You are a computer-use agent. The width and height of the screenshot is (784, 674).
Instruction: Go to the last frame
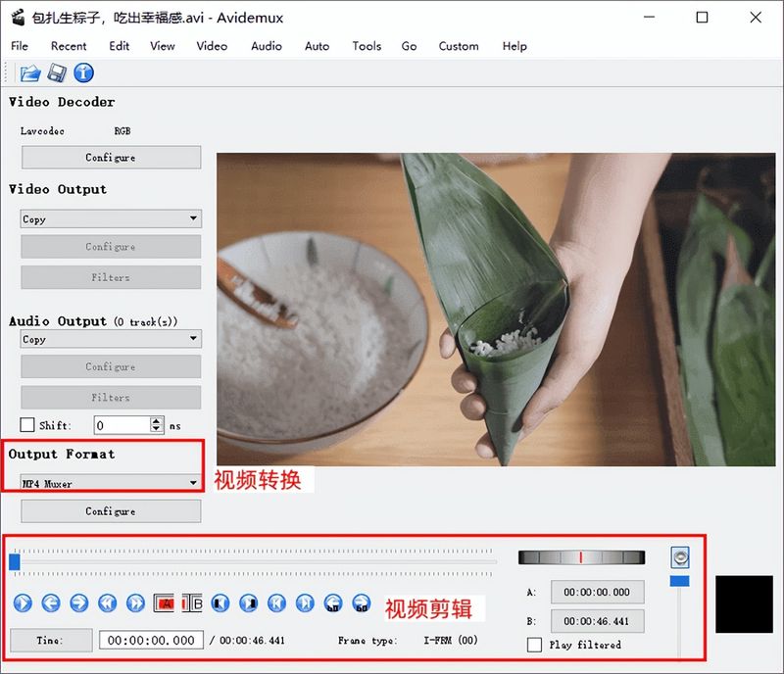305,603
